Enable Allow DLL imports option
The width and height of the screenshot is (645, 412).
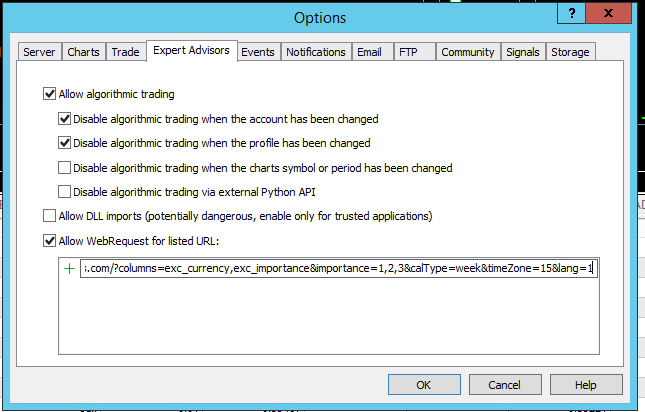[50, 216]
